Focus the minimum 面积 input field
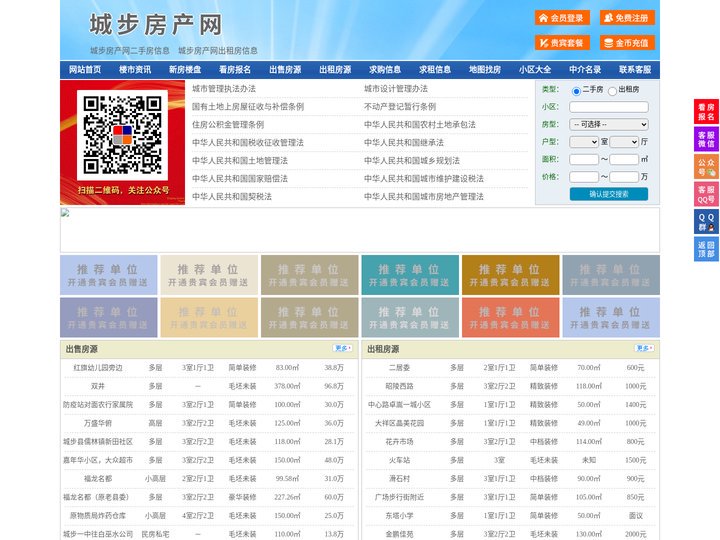This screenshot has width=720, height=540. coord(584,159)
